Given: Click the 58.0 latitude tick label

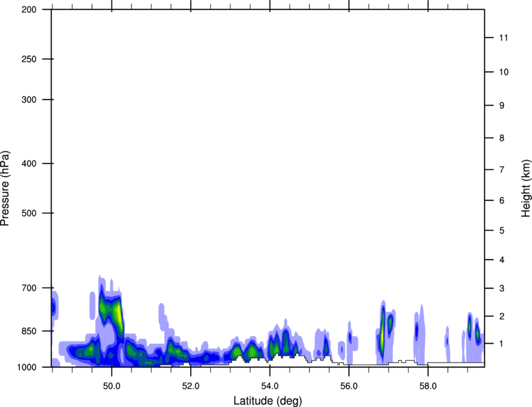Looking at the screenshot, I should point(428,386).
